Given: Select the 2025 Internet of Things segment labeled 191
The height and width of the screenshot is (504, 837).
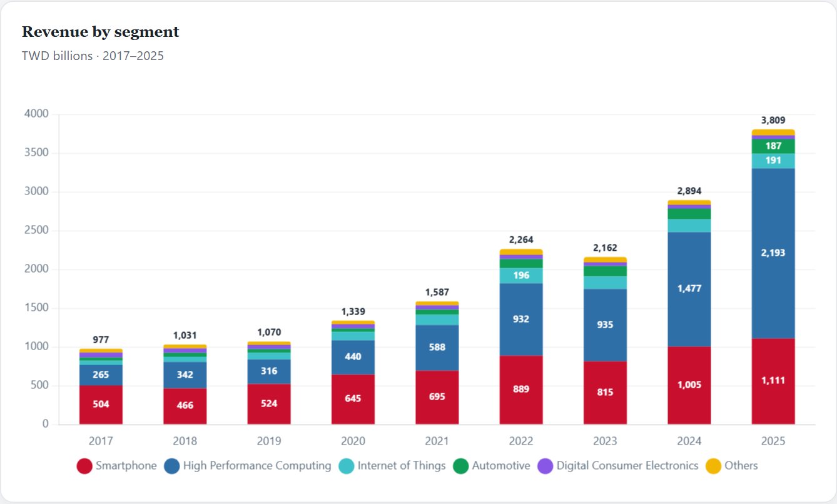Looking at the screenshot, I should pyautogui.click(x=773, y=161).
